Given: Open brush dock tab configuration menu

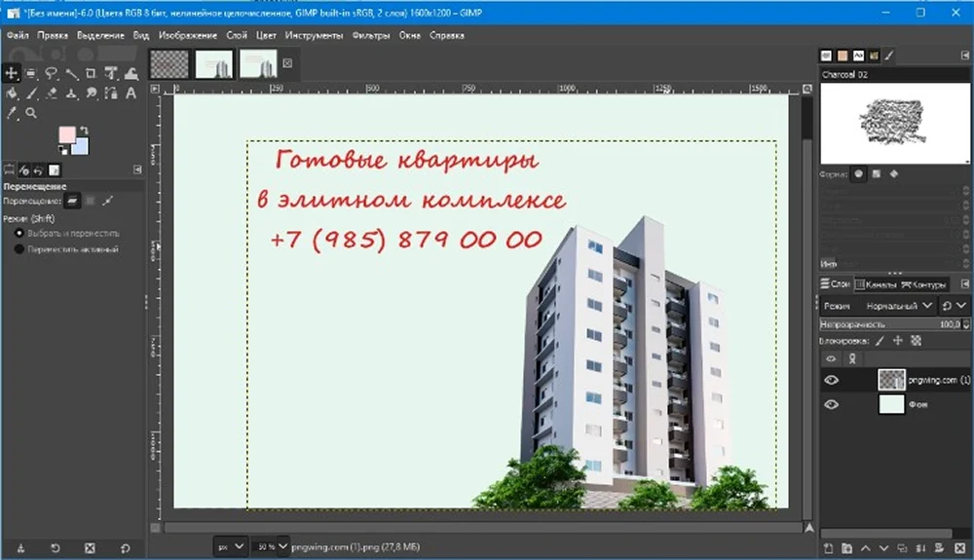Looking at the screenshot, I should click(x=964, y=56).
